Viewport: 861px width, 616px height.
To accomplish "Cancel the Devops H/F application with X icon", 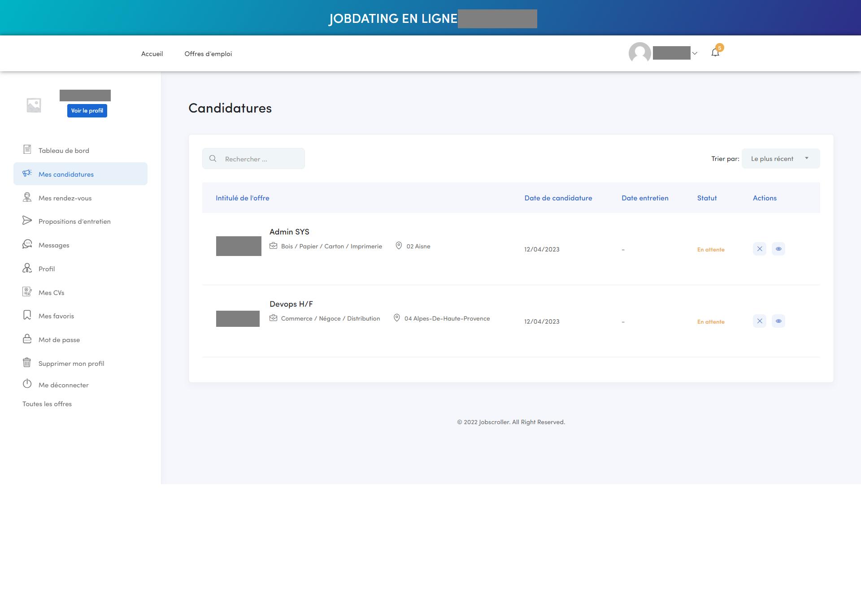I will tap(759, 321).
